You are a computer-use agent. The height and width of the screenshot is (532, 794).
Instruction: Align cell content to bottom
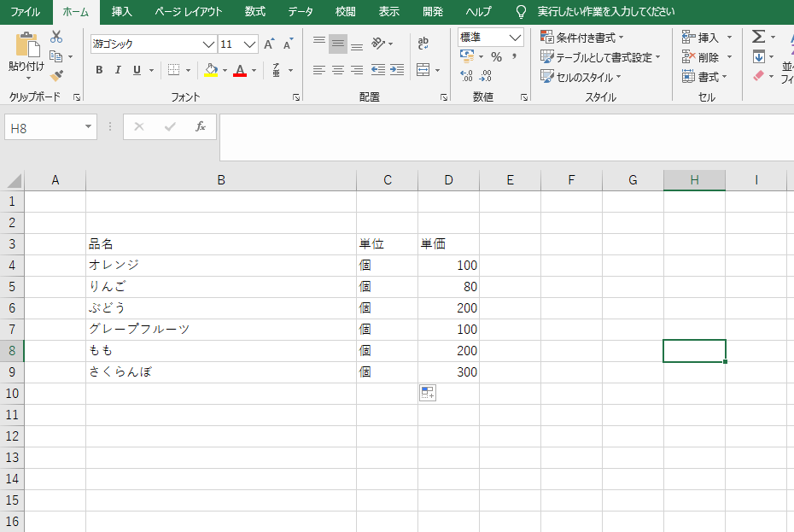click(x=357, y=47)
